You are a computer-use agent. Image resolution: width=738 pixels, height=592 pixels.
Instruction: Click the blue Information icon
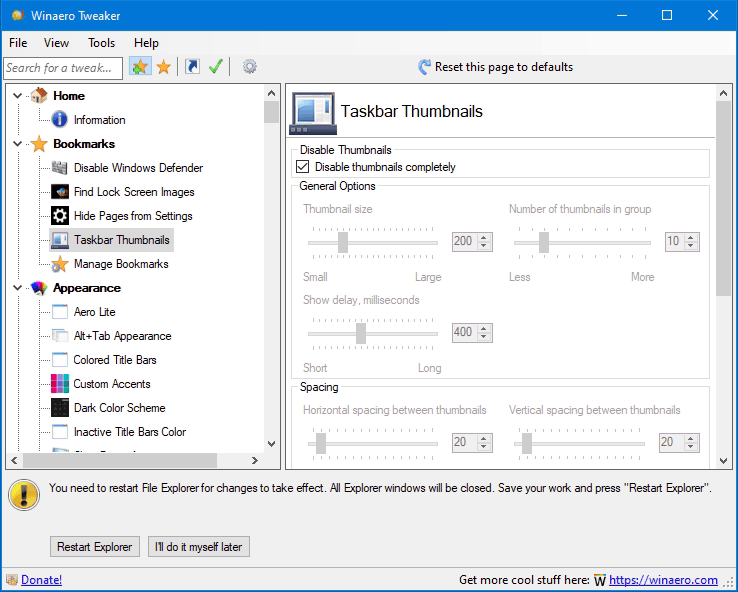59,120
